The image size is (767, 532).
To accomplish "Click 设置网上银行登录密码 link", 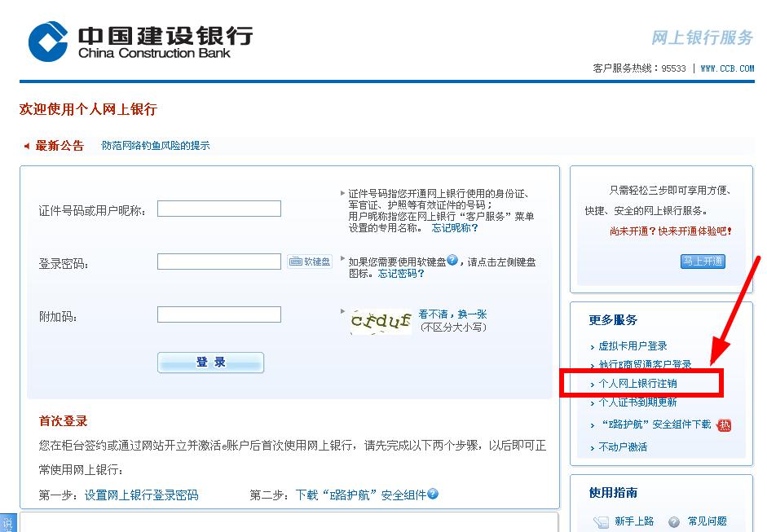I will click(141, 495).
